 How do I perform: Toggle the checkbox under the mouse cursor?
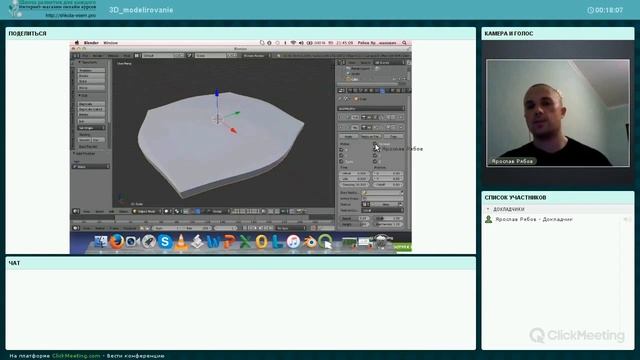tap(375, 144)
